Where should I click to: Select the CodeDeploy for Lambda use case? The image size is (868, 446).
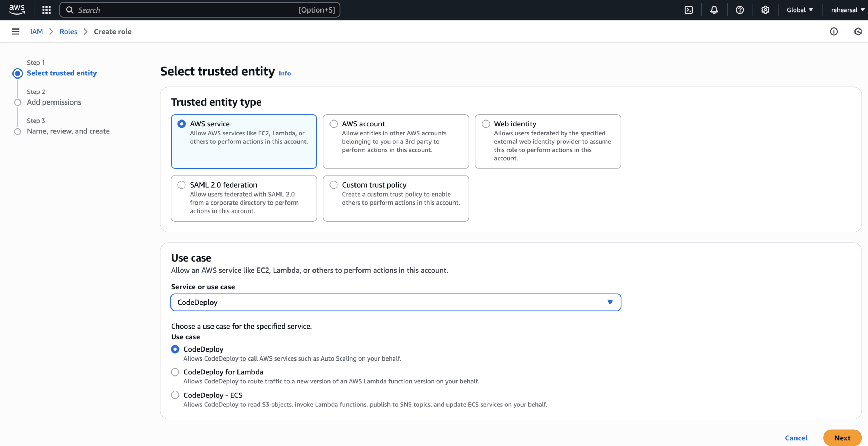coord(175,372)
